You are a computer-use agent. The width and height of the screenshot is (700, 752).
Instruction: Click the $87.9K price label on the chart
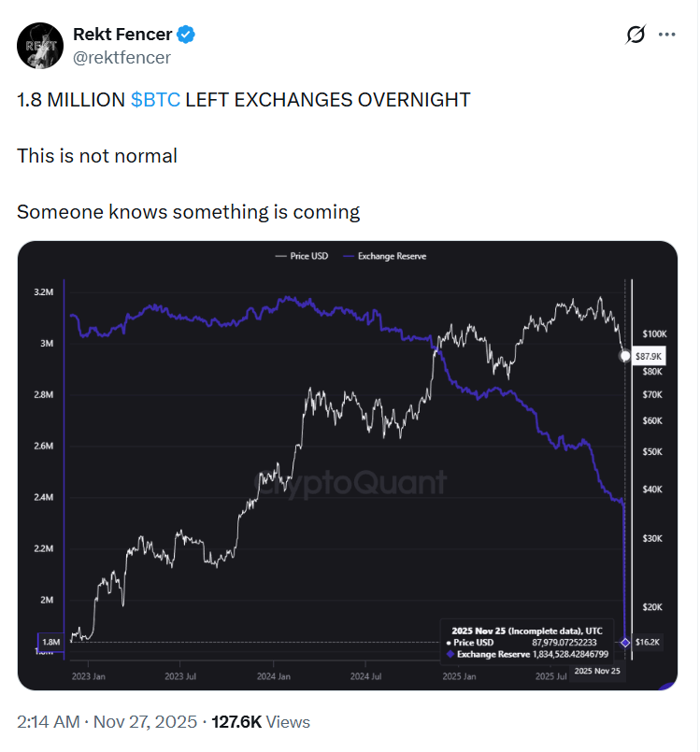tap(650, 356)
